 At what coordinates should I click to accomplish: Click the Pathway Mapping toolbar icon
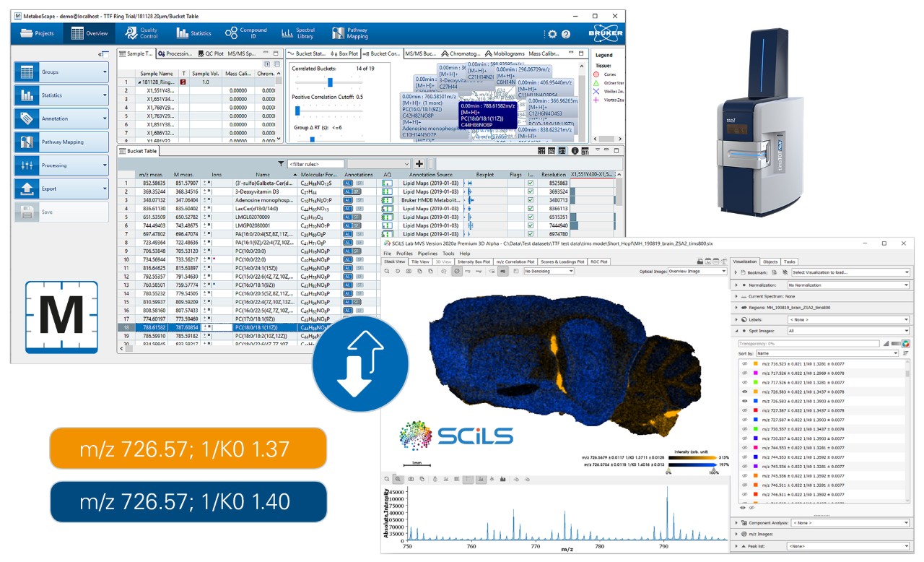pyautogui.click(x=349, y=33)
